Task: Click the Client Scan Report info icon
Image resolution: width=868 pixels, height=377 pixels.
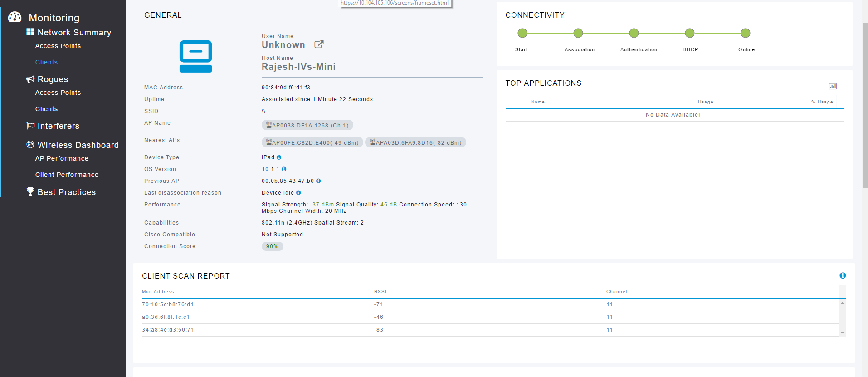Action: pos(843,275)
